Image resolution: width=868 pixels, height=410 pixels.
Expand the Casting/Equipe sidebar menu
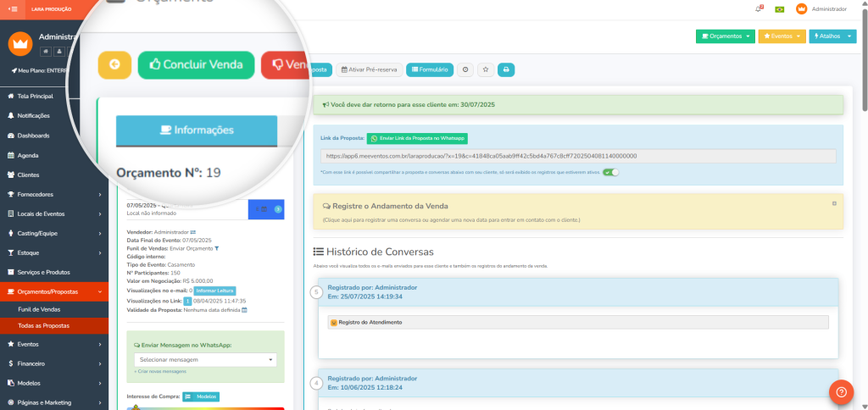[x=54, y=233]
